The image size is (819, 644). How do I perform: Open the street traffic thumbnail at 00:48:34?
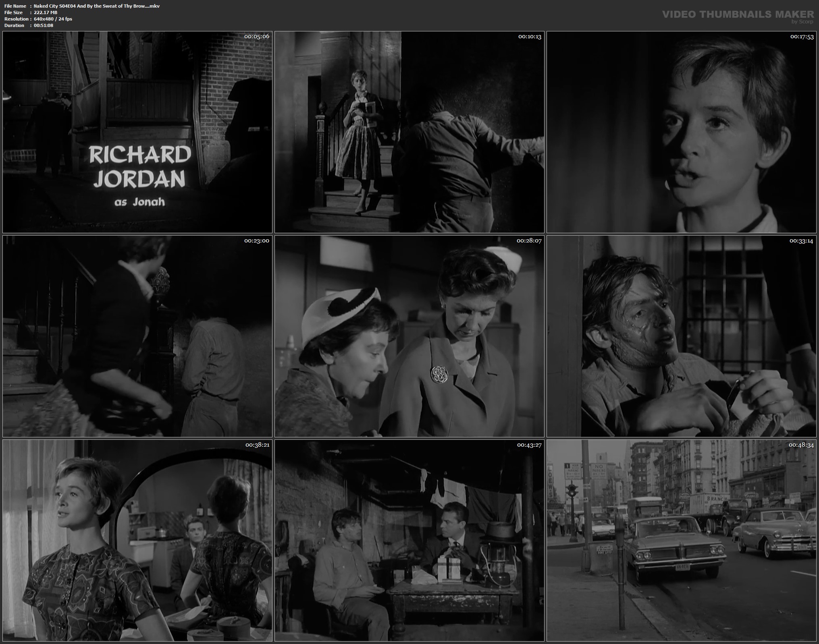(681, 540)
